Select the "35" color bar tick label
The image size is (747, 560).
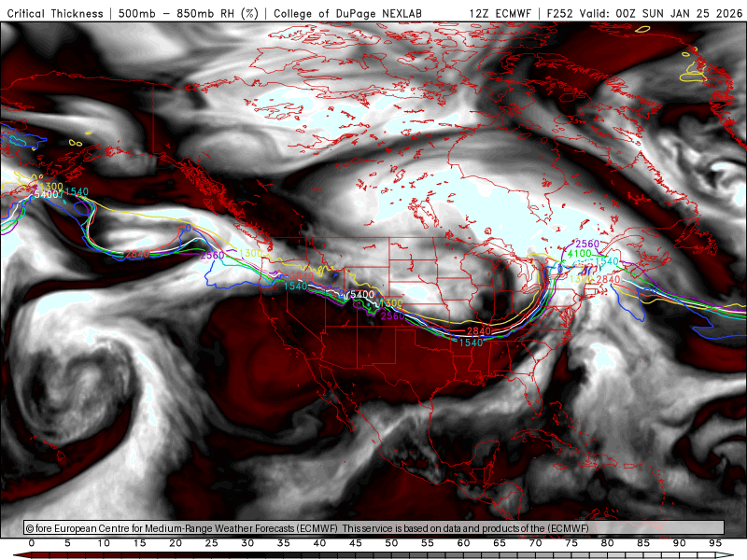284,543
